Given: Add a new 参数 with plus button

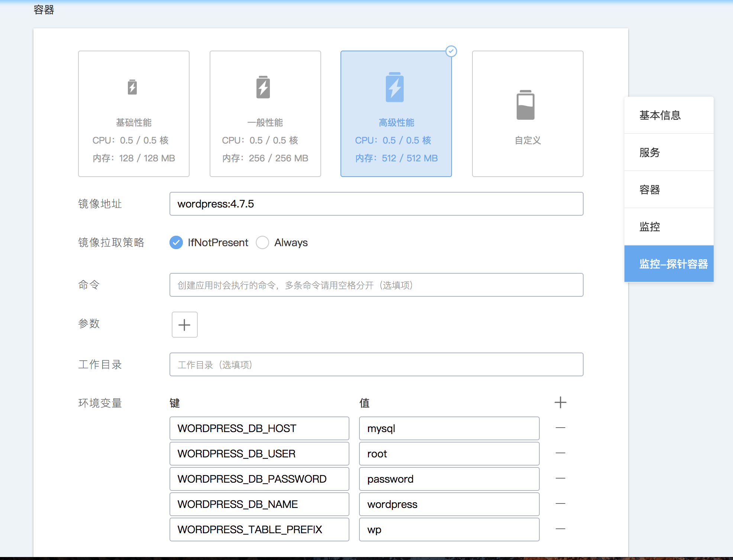Looking at the screenshot, I should [184, 325].
